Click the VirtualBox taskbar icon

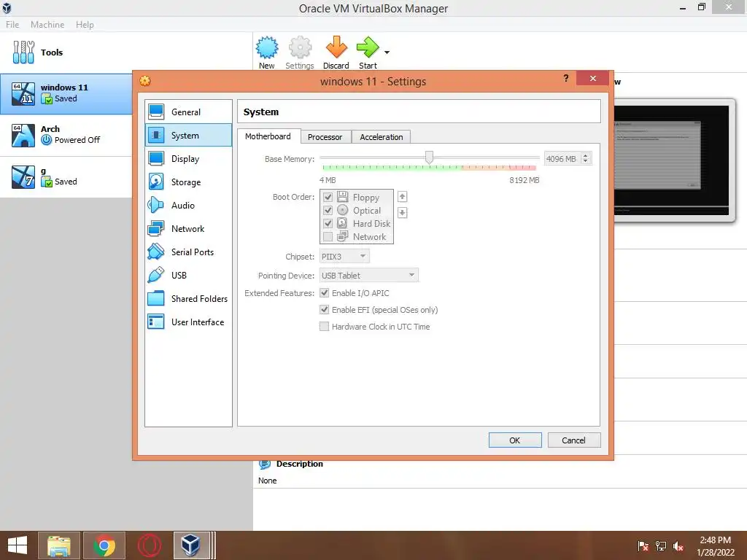click(x=192, y=545)
